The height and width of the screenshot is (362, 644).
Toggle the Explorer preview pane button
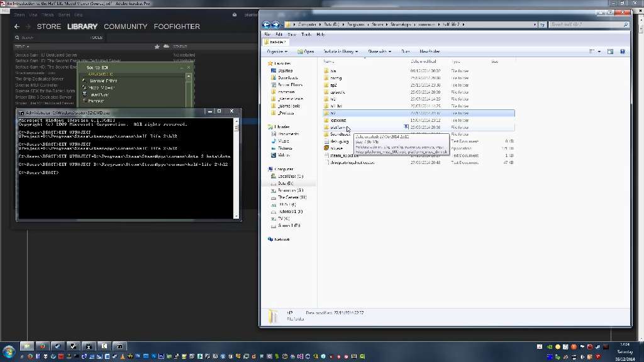pos(610,52)
